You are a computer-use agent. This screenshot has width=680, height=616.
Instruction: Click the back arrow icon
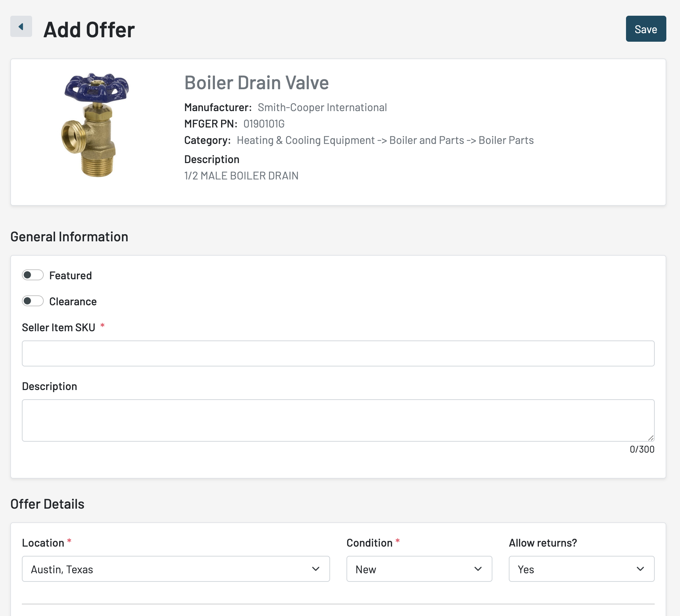[21, 27]
